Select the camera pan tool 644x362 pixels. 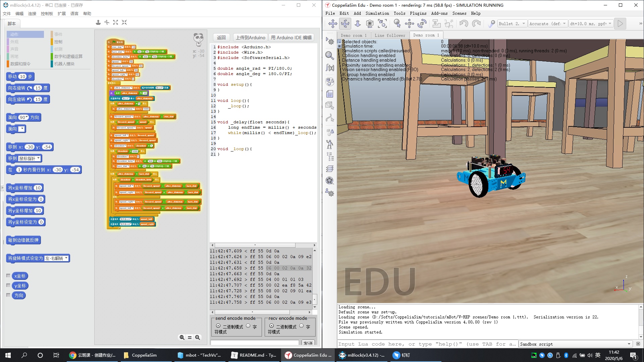point(333,23)
